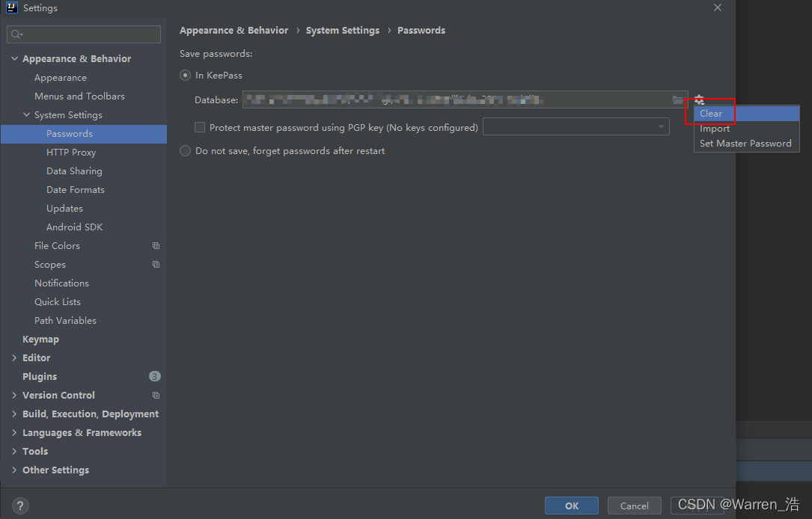
Task: Select the Tools tree row label
Action: [35, 451]
